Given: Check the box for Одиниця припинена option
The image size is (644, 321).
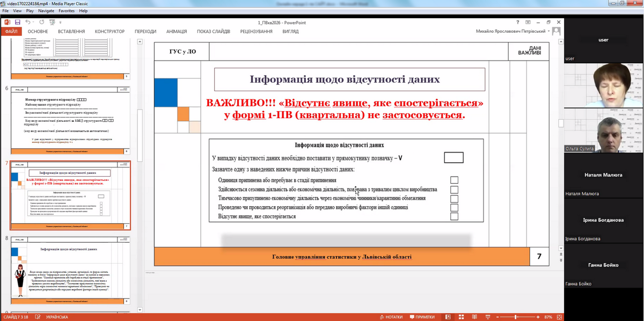Looking at the screenshot, I should 453,180.
